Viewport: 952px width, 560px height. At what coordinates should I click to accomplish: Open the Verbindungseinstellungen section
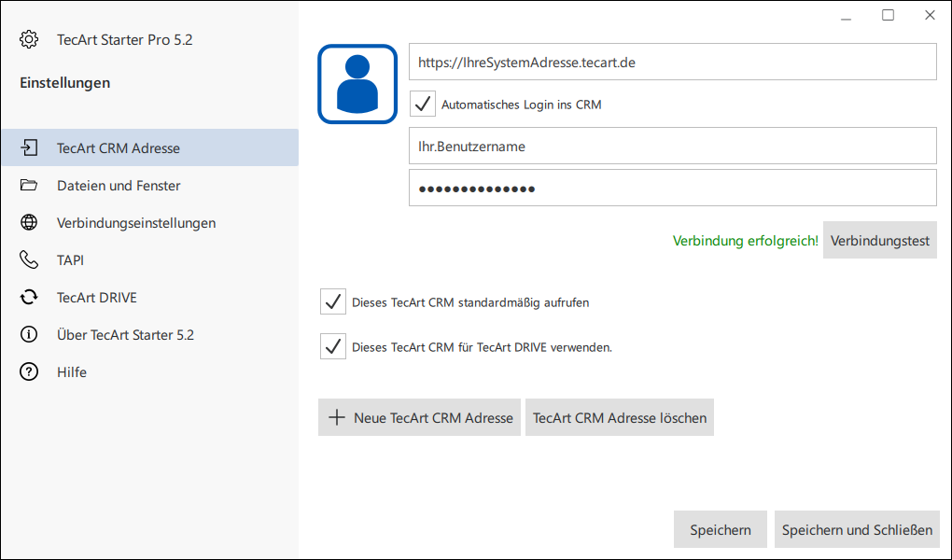click(150, 222)
